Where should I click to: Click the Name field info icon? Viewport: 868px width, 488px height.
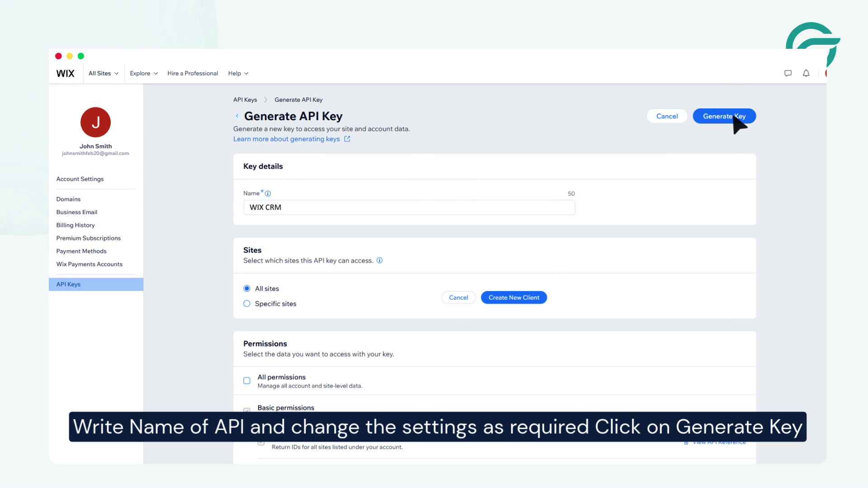coord(268,193)
